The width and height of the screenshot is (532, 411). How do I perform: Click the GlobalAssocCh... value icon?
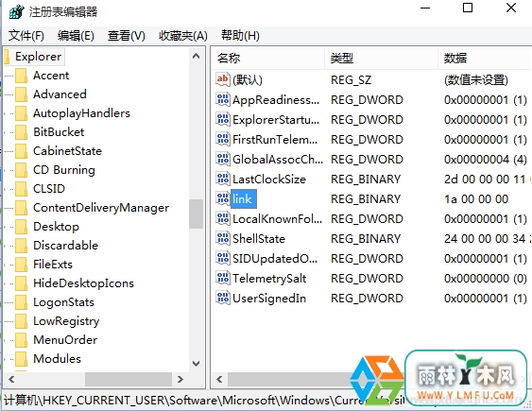pos(223,159)
